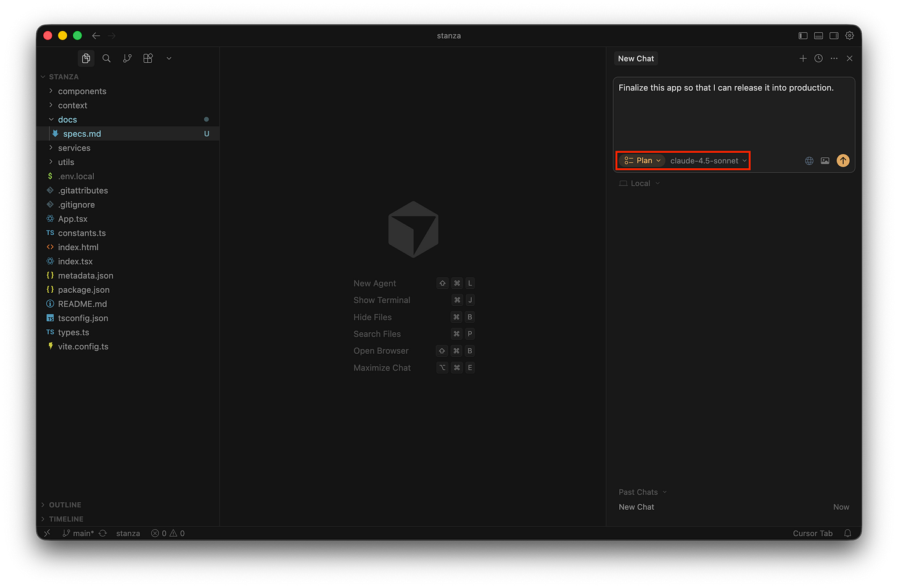
Task: Start a new chat with the plus icon
Action: [x=803, y=58]
